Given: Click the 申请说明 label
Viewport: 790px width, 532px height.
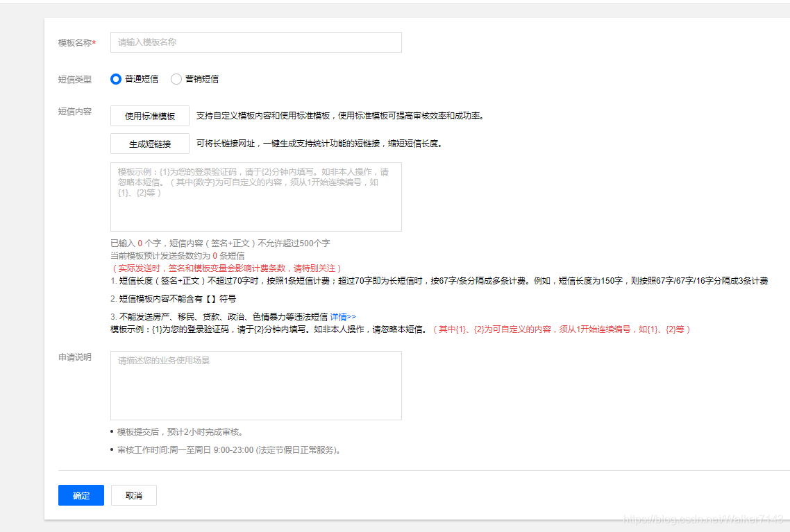Looking at the screenshot, I should [74, 357].
